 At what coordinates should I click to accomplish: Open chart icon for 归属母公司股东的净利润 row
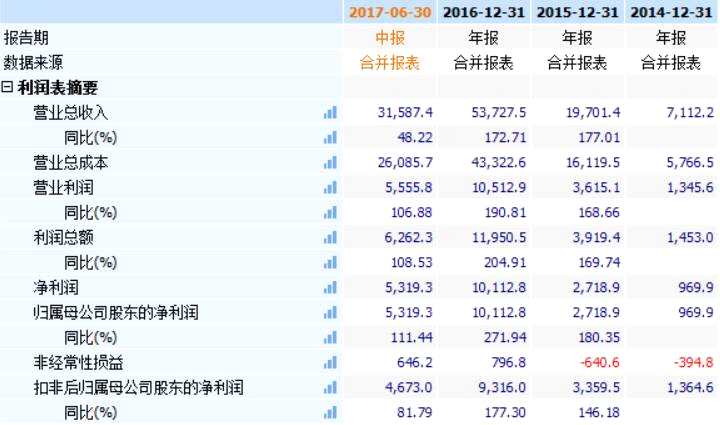click(330, 313)
